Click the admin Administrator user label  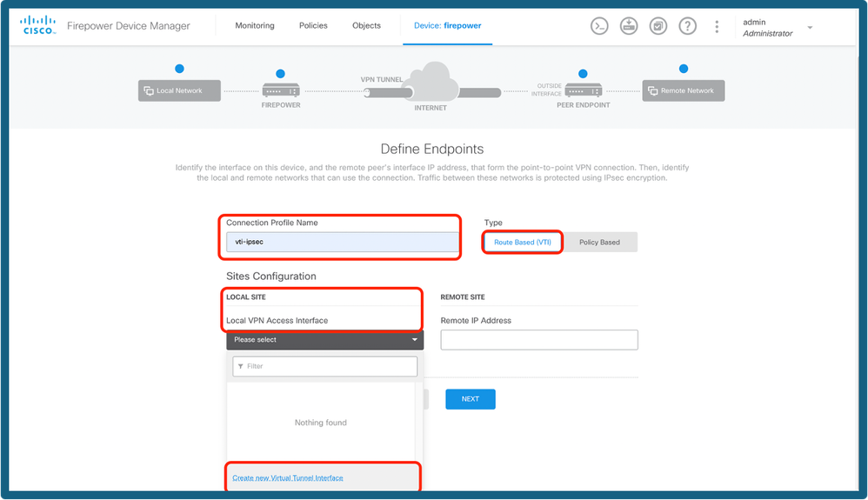pyautogui.click(x=767, y=28)
